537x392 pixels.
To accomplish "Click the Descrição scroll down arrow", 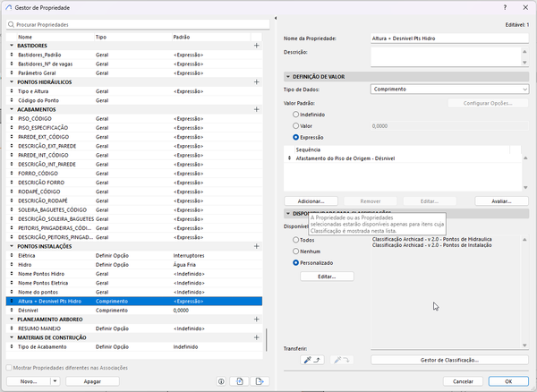I will point(524,63).
